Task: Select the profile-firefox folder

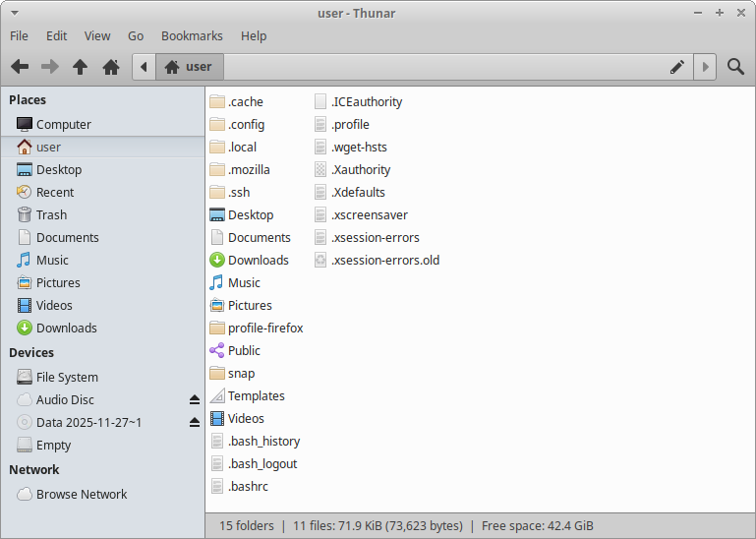Action: click(x=257, y=329)
